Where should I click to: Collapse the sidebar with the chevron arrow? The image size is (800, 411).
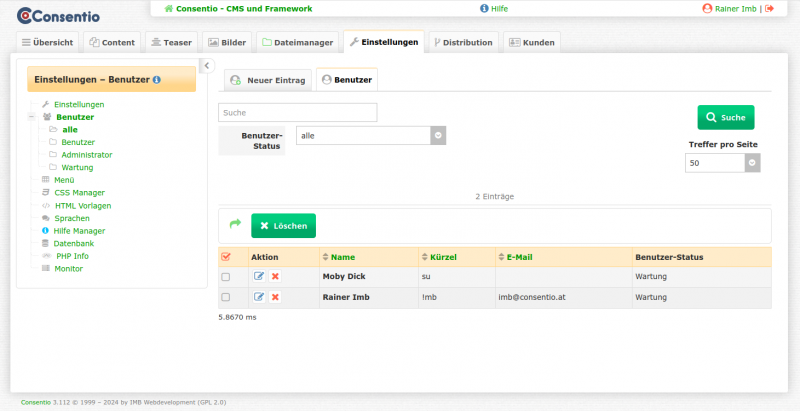coord(207,66)
